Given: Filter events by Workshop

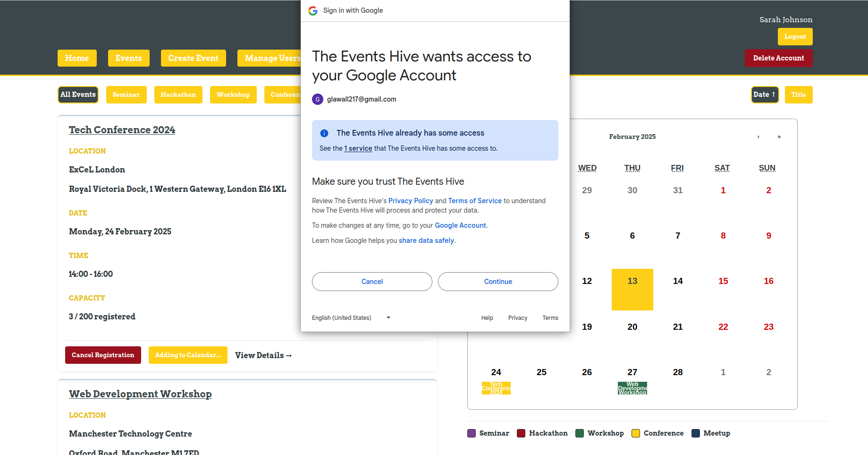Looking at the screenshot, I should tap(233, 94).
